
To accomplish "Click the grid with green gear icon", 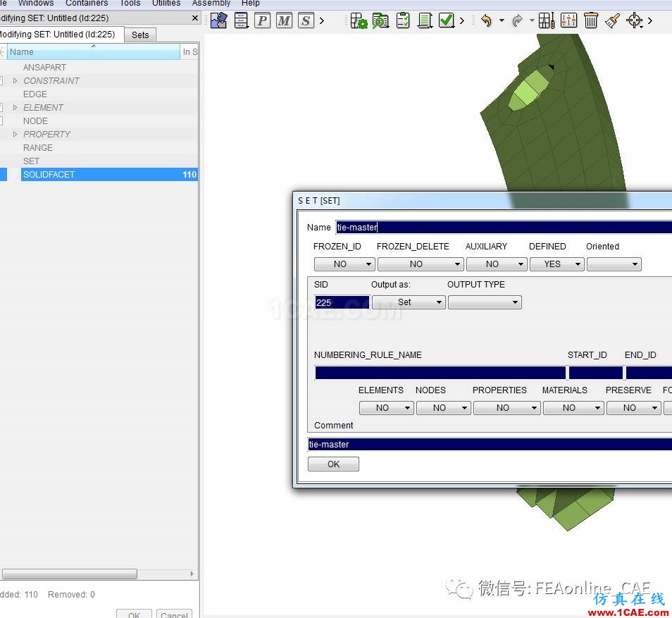I will point(359,20).
